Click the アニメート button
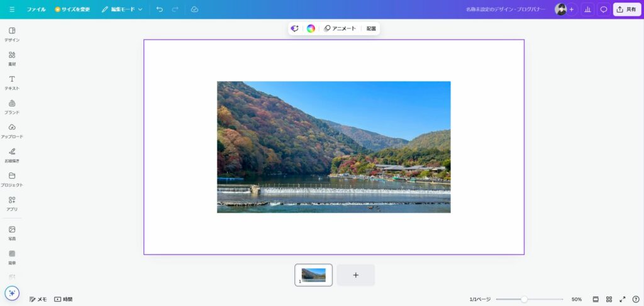The height and width of the screenshot is (306, 644). point(340,28)
